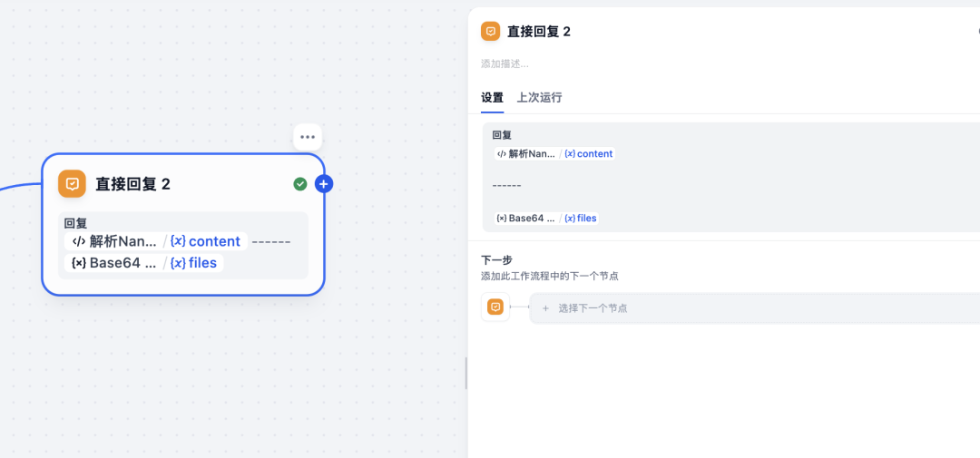Click the 直接回复 2 title on the canvas node

click(132, 184)
